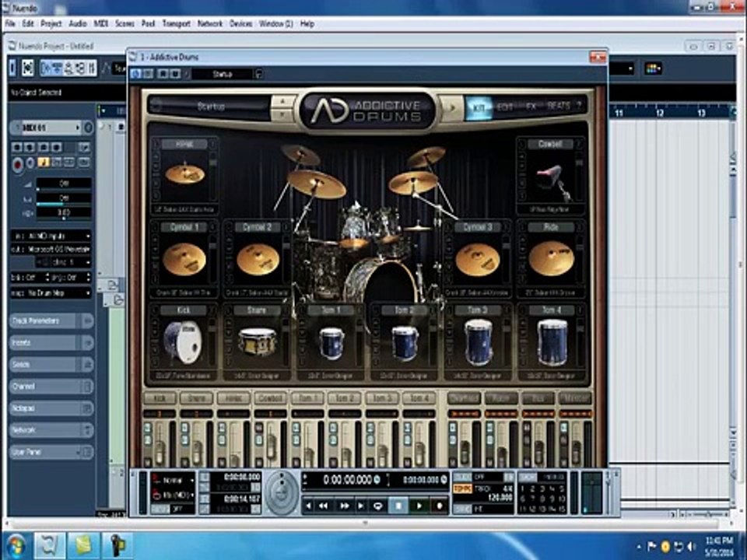Toggle TEMPO track in the transport panel

click(x=462, y=489)
